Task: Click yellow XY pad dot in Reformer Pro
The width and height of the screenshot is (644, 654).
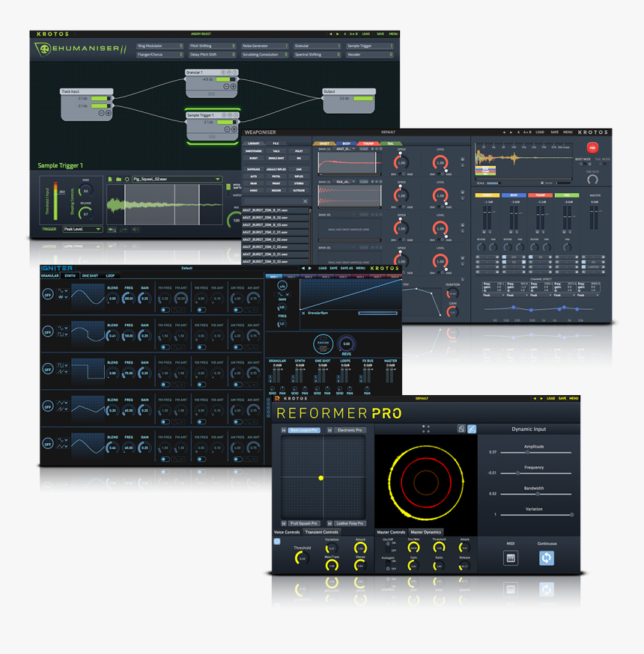Action: point(321,478)
